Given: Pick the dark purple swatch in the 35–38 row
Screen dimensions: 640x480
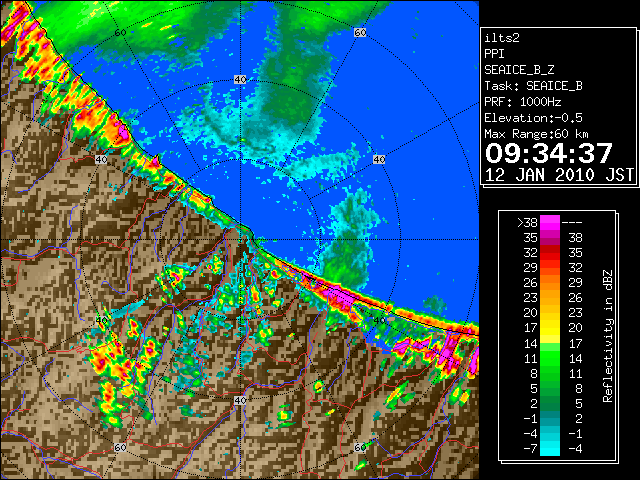Looking at the screenshot, I should (550, 238).
